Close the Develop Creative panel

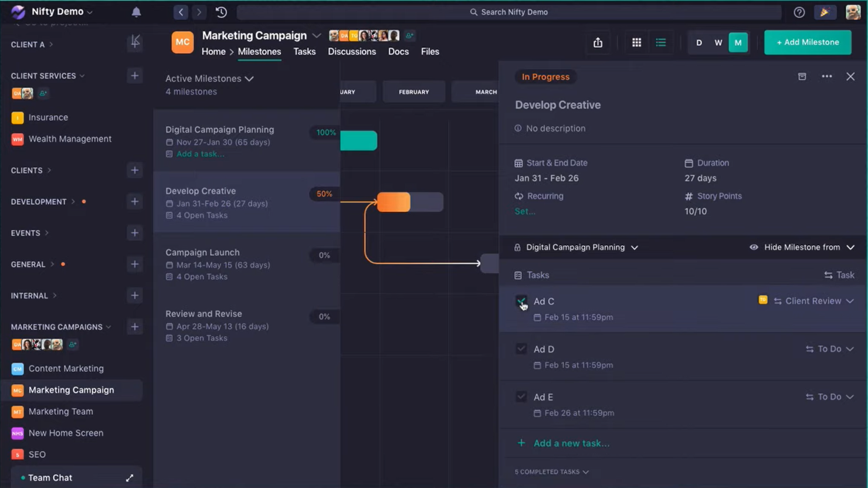(x=850, y=76)
